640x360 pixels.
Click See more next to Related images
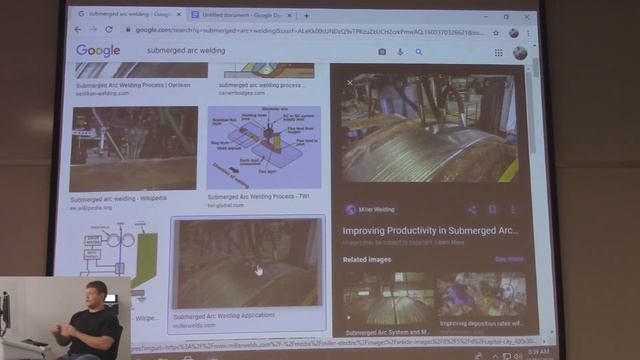pos(509,259)
